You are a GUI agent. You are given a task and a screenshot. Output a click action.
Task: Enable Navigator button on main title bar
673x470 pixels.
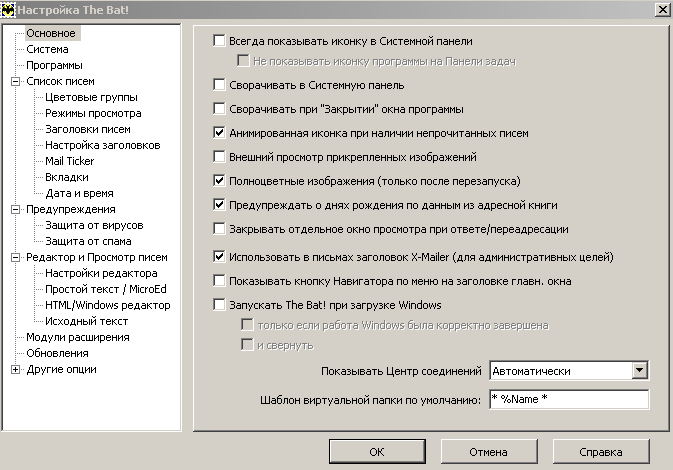(x=219, y=281)
